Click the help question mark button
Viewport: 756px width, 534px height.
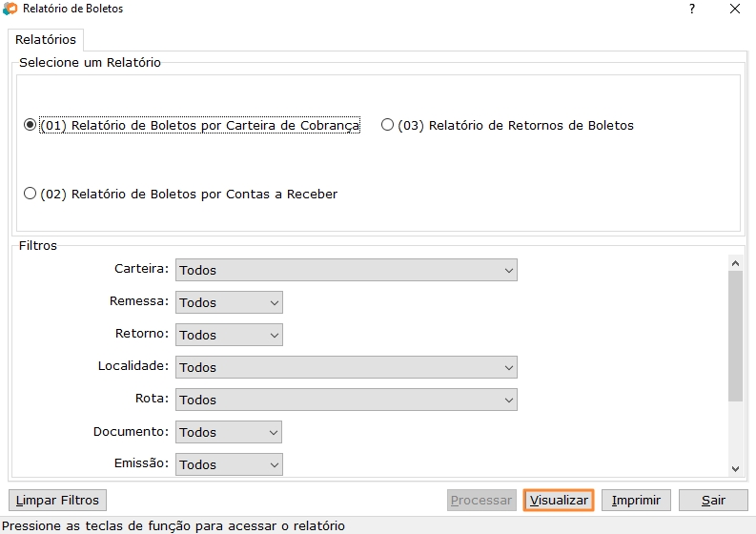(692, 9)
